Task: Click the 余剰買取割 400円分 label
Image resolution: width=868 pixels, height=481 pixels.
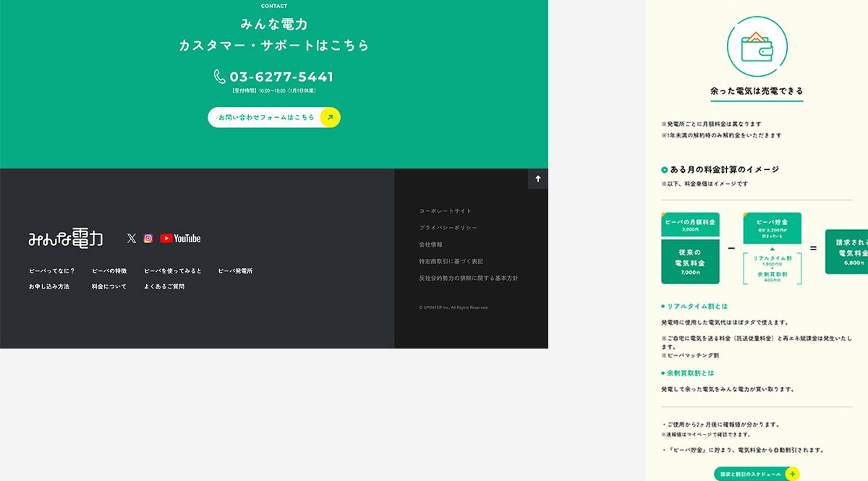Action: coord(772,277)
